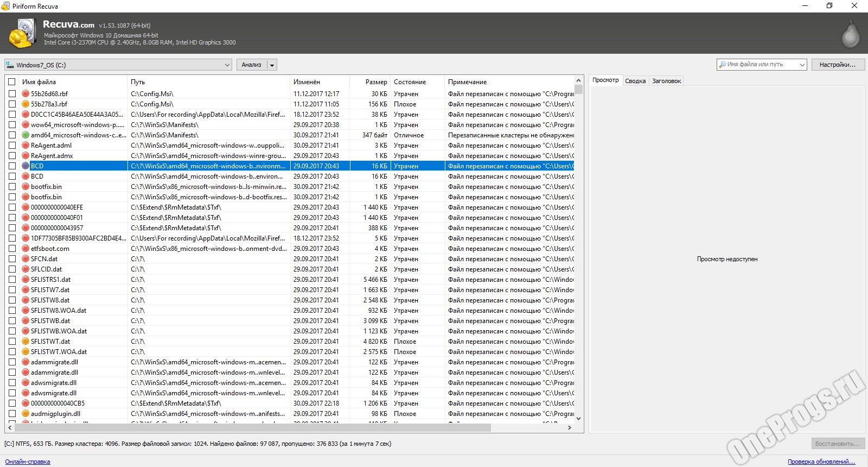Screen dimensions: 868x467
Task: Open the Проверка обновлений... link
Action: pos(821,462)
